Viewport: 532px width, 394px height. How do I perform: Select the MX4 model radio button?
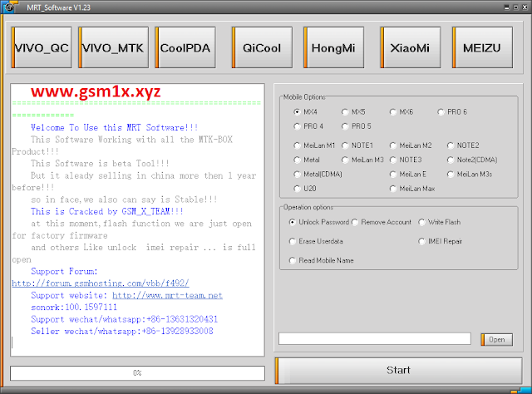297,111
